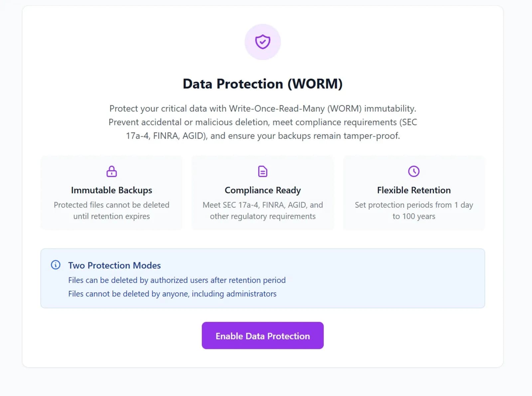Click the line about authorized user deletion
The image size is (532, 396).
pyautogui.click(x=177, y=280)
